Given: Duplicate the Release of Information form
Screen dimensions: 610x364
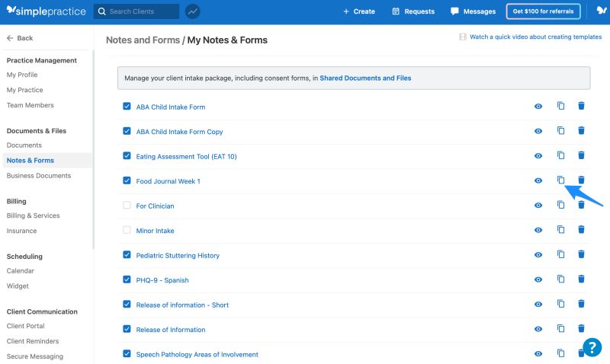Looking at the screenshot, I should 560,329.
